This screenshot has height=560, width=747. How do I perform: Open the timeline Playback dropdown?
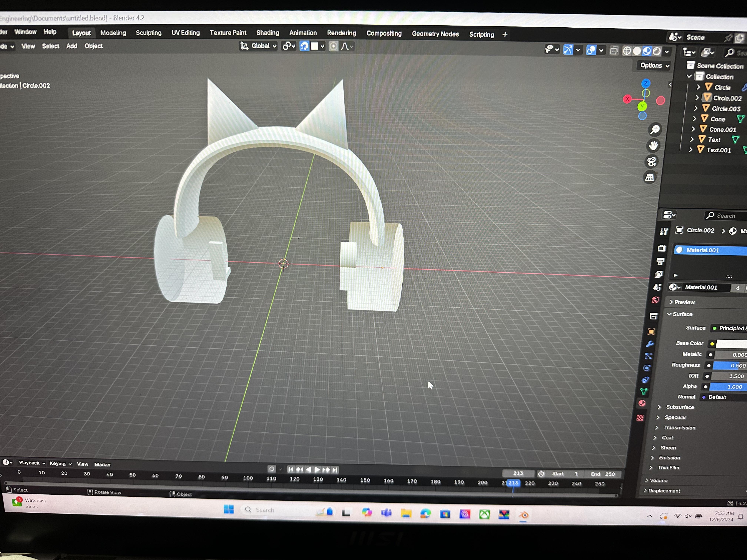tap(32, 463)
